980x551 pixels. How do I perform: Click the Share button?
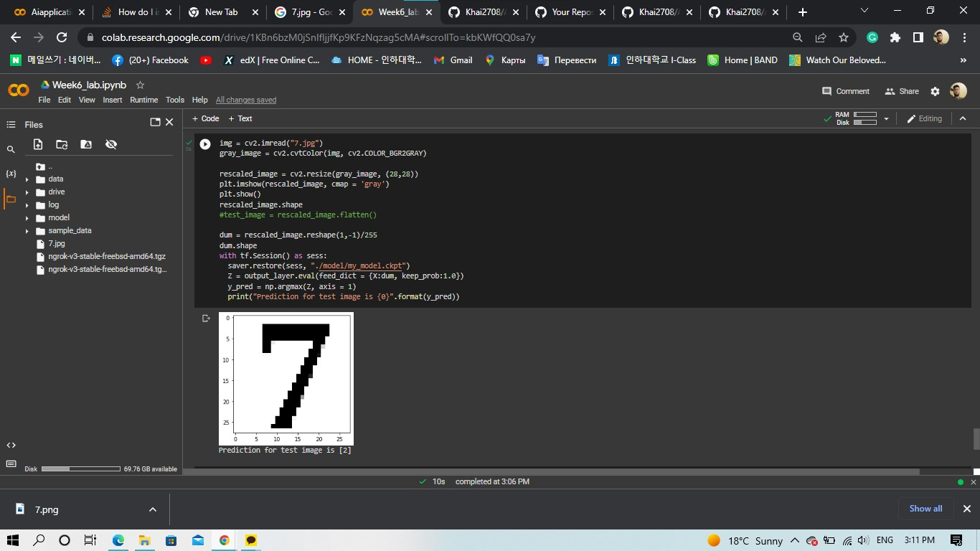click(x=902, y=91)
